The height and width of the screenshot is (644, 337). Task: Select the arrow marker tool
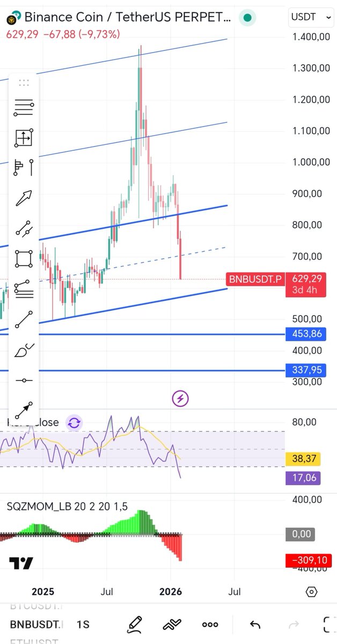tap(24, 198)
